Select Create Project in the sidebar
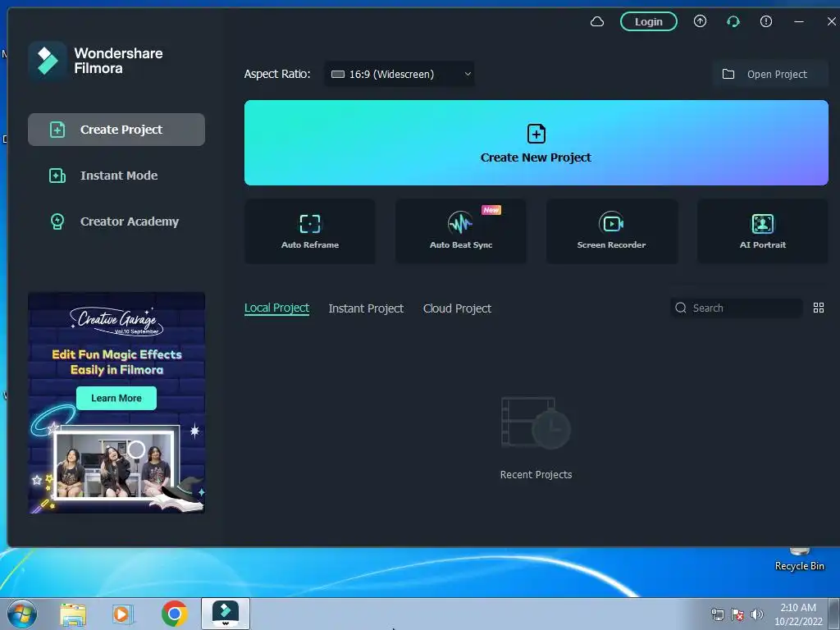 [x=116, y=130]
